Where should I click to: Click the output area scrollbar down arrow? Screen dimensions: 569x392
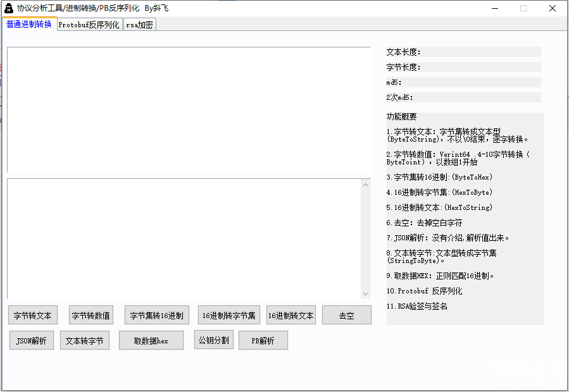pyautogui.click(x=365, y=294)
